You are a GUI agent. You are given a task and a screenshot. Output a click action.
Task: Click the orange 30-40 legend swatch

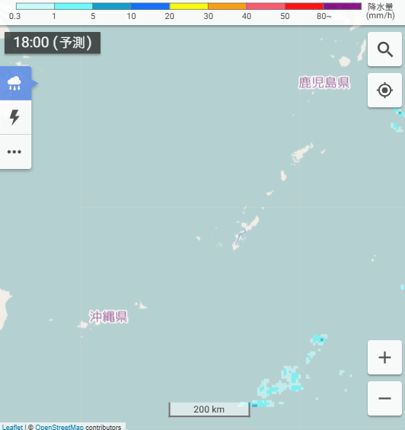click(x=227, y=6)
